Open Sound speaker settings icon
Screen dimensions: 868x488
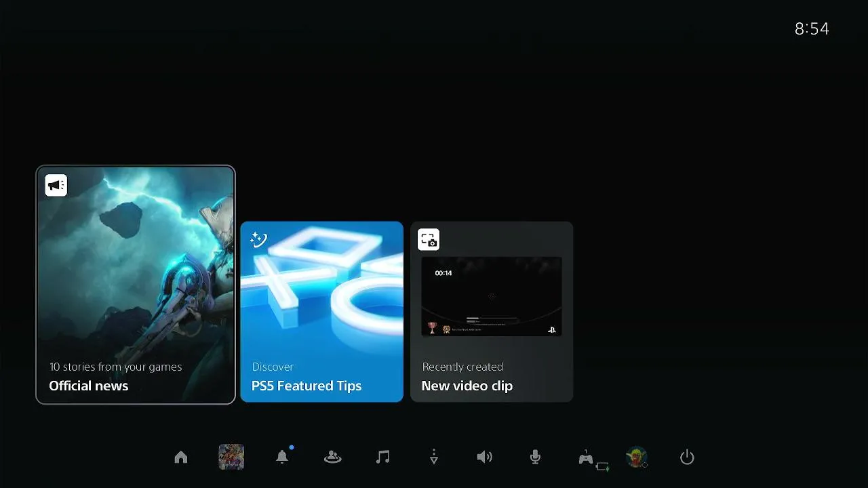(484, 457)
